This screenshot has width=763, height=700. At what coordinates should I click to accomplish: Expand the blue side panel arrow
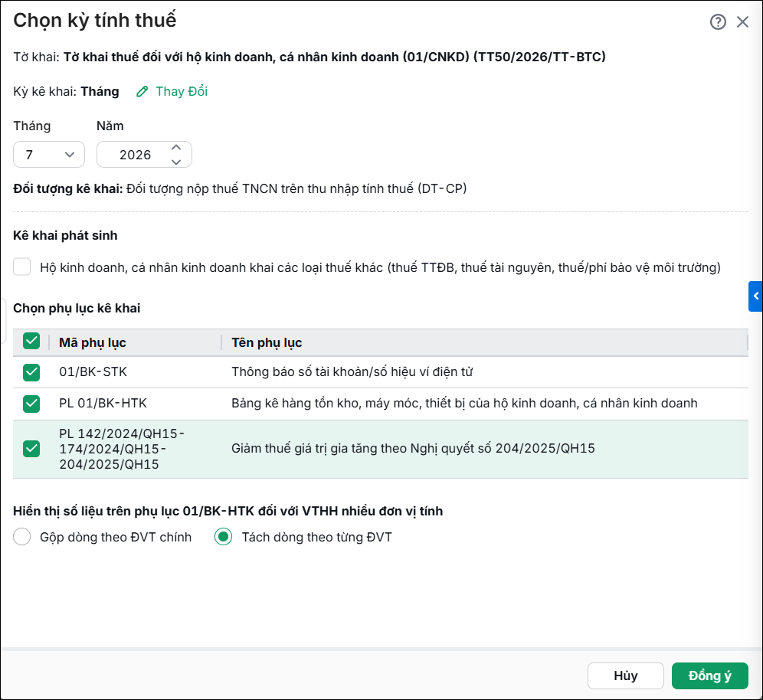coord(755,296)
